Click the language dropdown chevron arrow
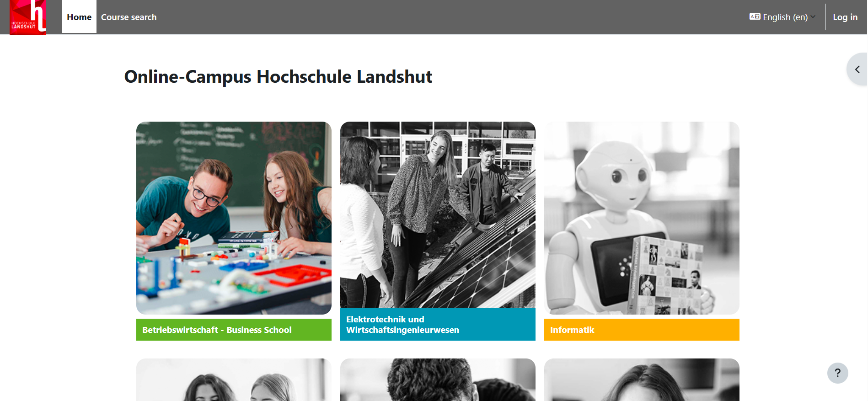868x401 pixels. [x=813, y=17]
